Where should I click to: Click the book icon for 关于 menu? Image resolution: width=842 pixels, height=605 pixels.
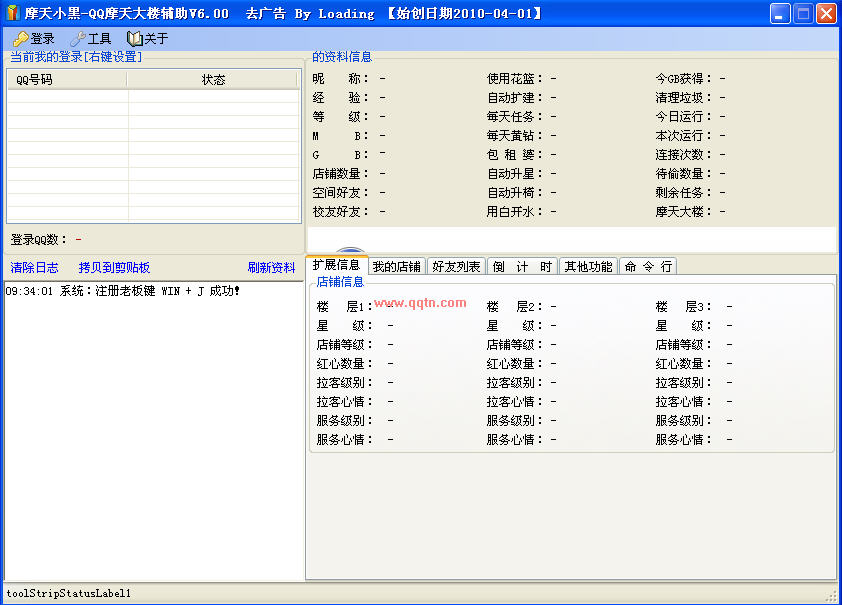(134, 39)
